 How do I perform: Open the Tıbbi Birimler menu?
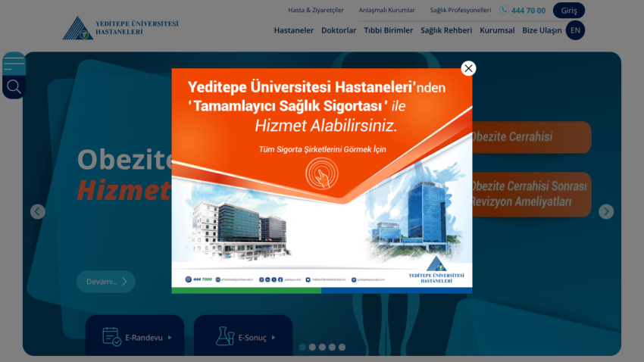point(389,30)
